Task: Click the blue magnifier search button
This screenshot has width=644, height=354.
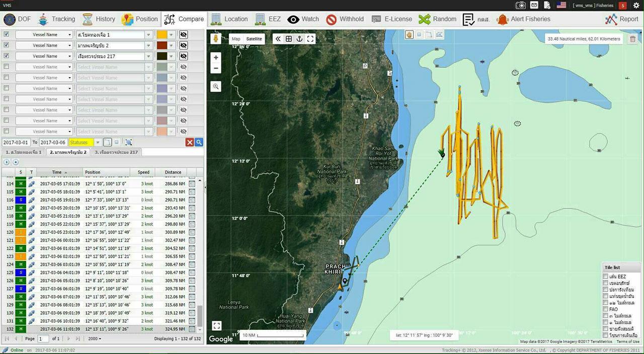Action: point(199,143)
